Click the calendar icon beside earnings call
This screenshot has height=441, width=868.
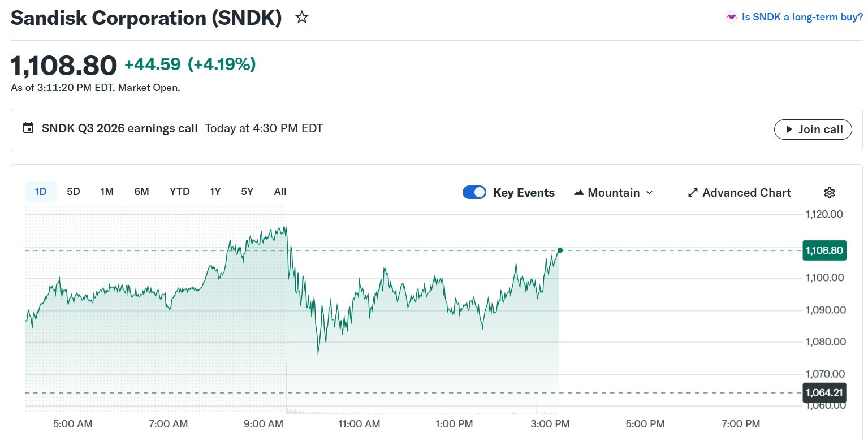[x=28, y=128]
